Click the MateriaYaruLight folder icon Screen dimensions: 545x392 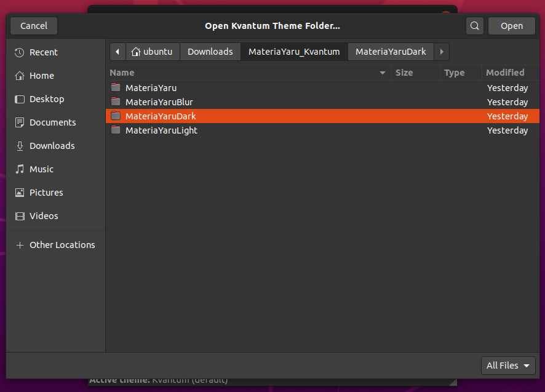click(x=116, y=130)
